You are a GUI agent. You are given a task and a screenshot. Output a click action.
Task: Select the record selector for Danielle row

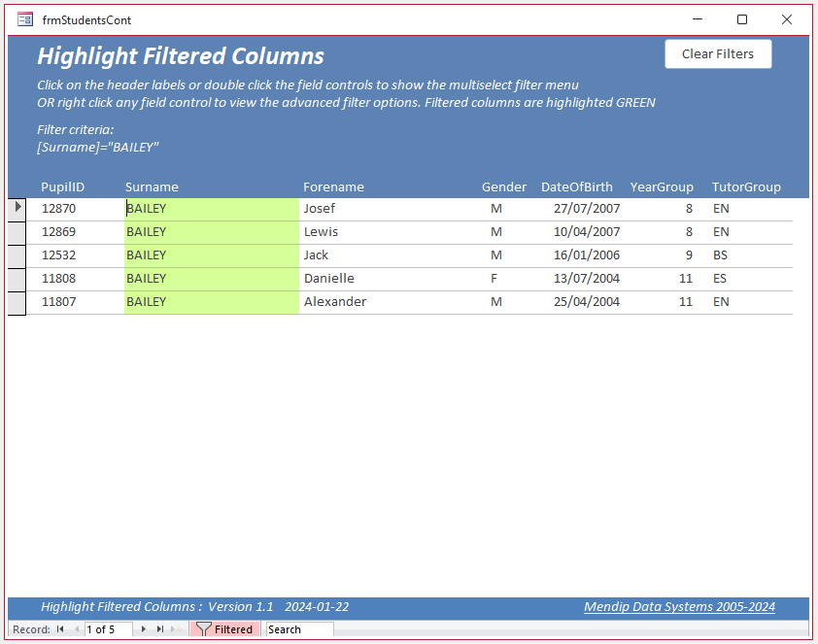[17, 279]
